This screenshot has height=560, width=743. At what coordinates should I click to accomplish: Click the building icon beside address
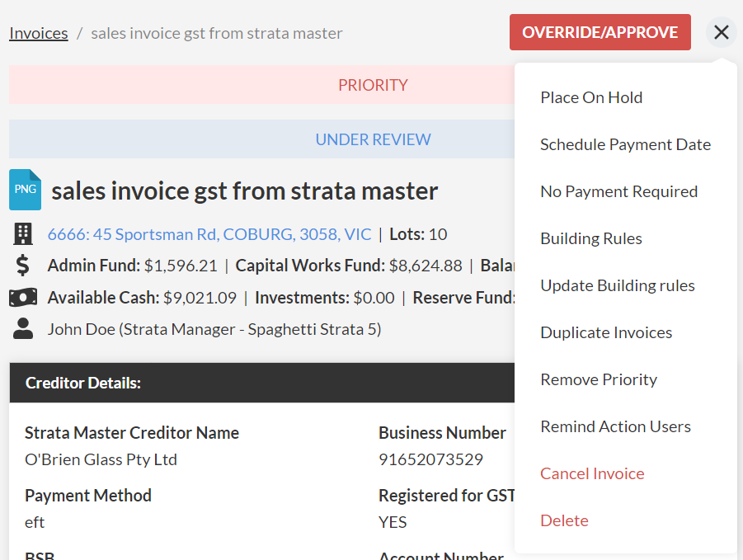[23, 234]
